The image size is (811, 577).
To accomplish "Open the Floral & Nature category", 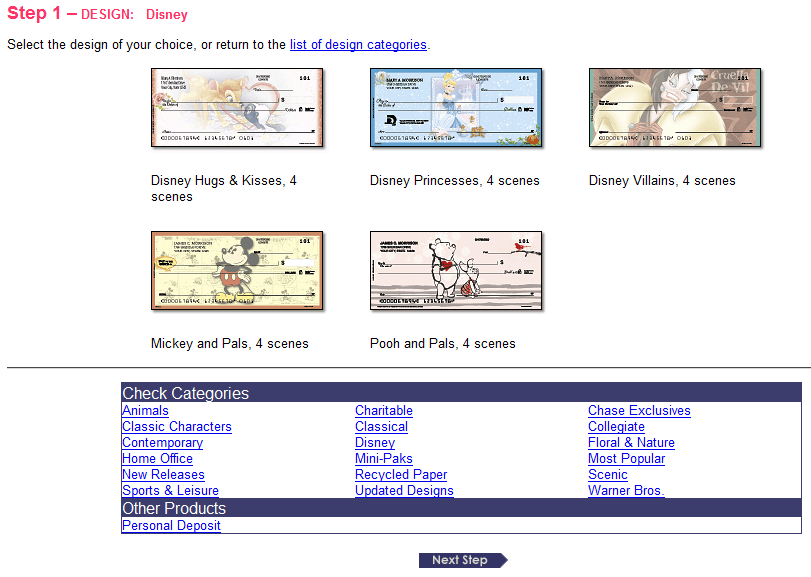I will tap(632, 443).
